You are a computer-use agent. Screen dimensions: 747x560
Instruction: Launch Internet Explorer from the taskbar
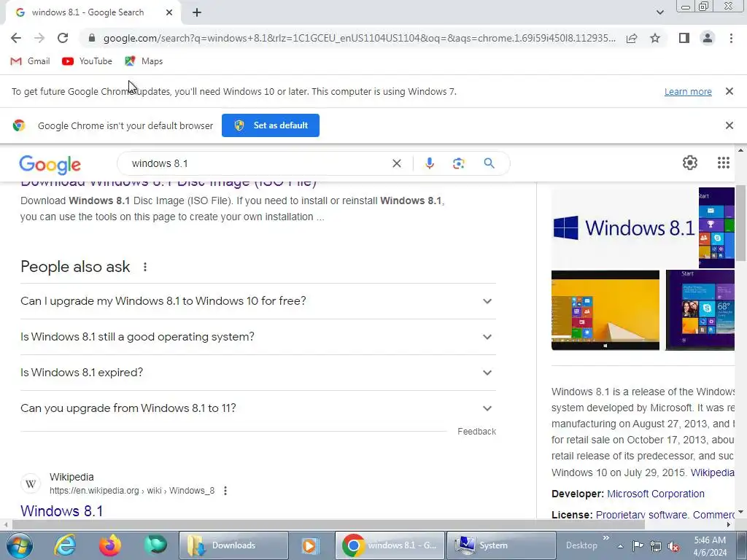pyautogui.click(x=65, y=545)
